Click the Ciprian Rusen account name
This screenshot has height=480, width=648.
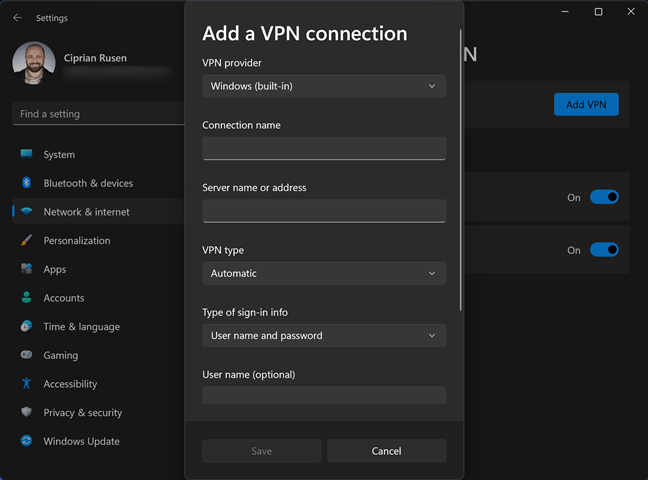(x=95, y=58)
